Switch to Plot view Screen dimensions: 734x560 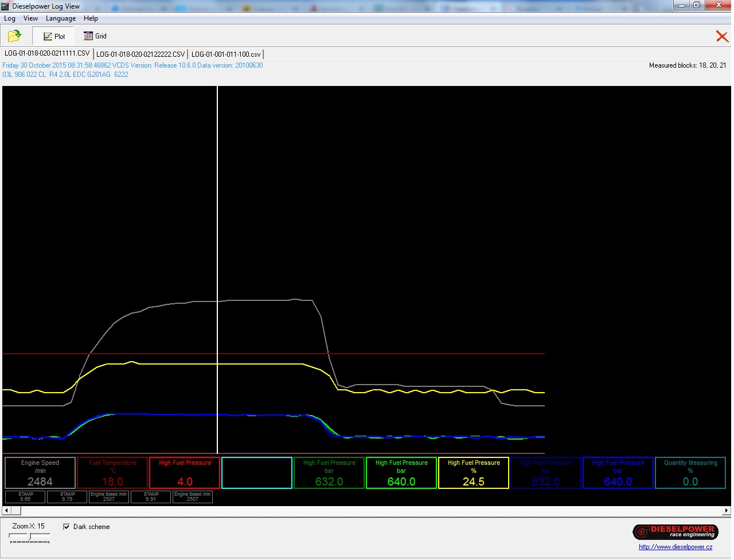tap(54, 36)
